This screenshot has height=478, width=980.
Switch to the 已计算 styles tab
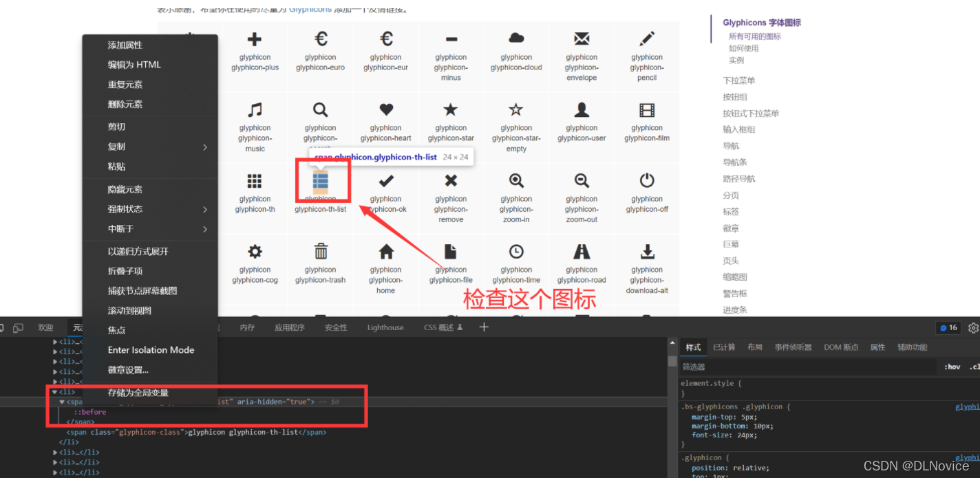(724, 347)
